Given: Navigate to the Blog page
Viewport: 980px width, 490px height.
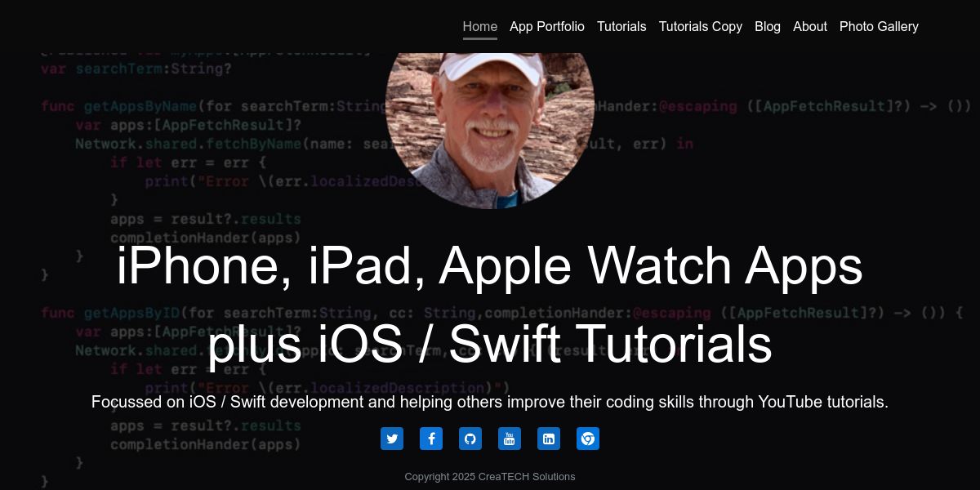Looking at the screenshot, I should pyautogui.click(x=768, y=26).
